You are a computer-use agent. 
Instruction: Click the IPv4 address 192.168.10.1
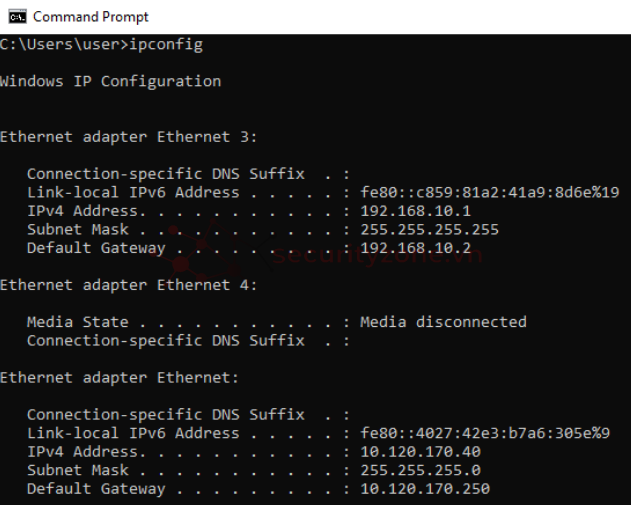click(415, 211)
